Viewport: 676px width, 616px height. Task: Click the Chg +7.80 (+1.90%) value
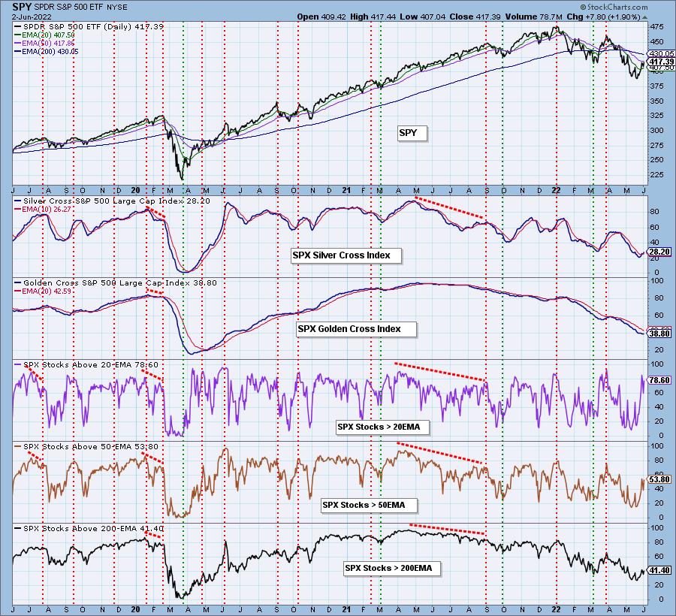pyautogui.click(x=603, y=17)
